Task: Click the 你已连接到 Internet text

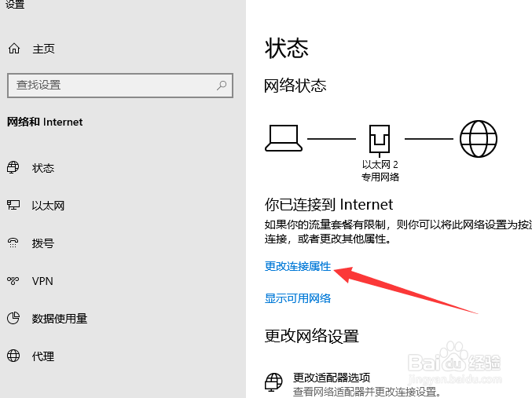Action: pyautogui.click(x=328, y=204)
